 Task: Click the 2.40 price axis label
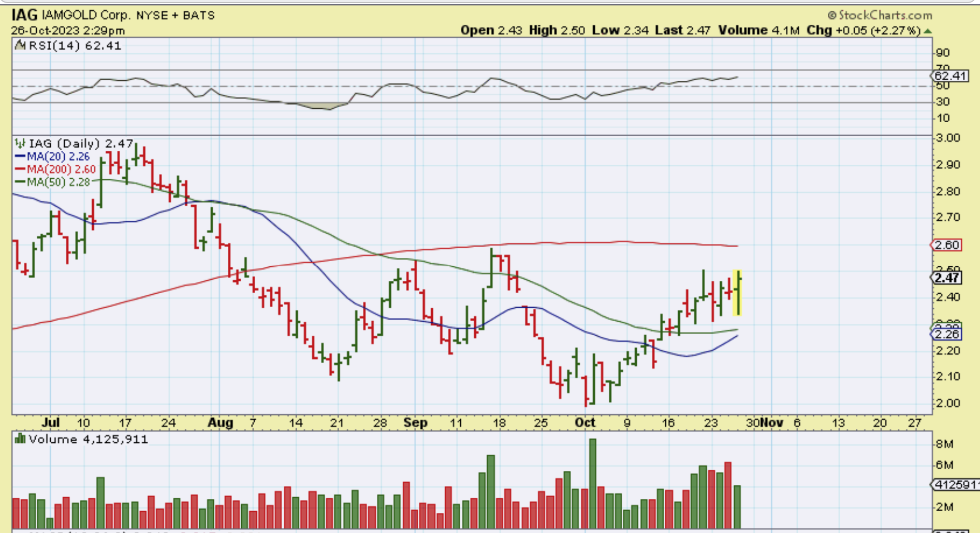pos(948,297)
